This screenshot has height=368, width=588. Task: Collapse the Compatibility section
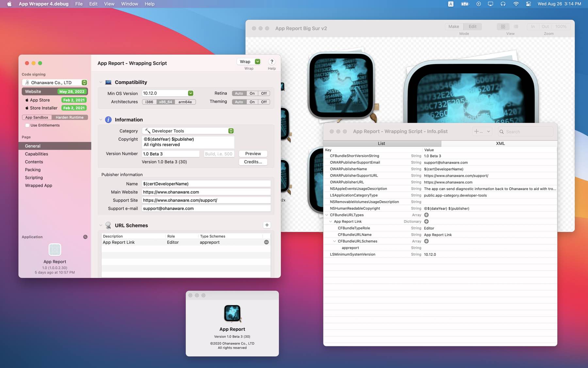pos(101,82)
